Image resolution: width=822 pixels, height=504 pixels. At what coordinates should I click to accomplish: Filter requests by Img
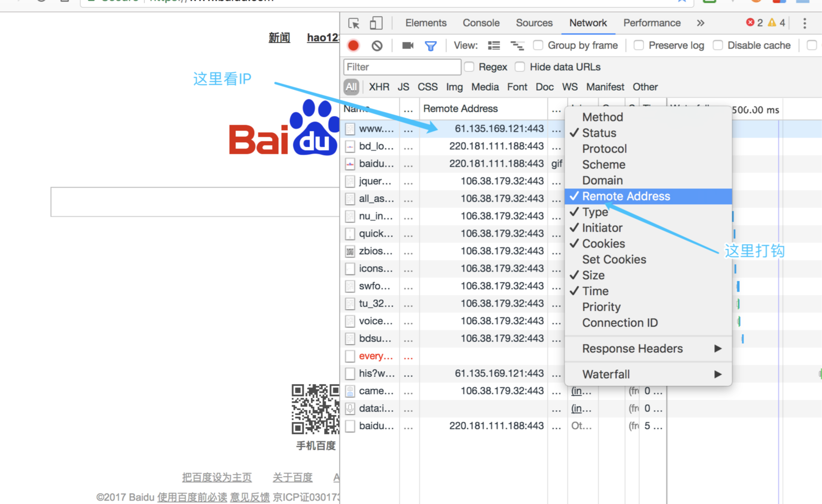click(x=454, y=87)
